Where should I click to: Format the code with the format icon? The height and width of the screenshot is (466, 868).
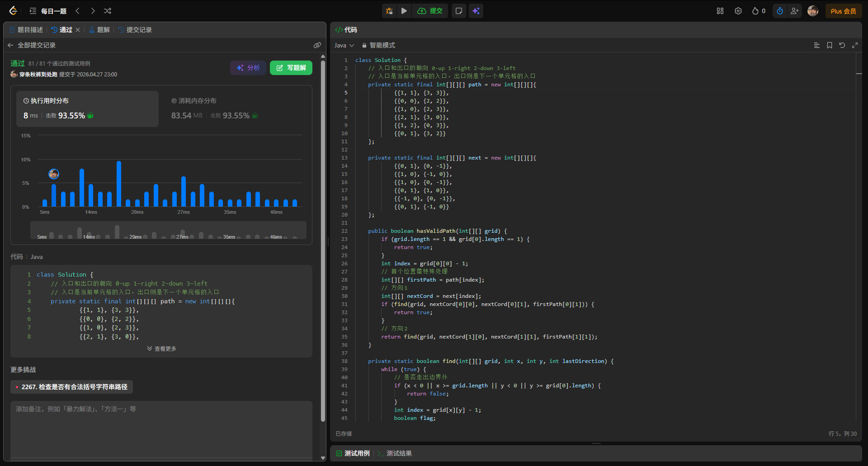[x=817, y=45]
